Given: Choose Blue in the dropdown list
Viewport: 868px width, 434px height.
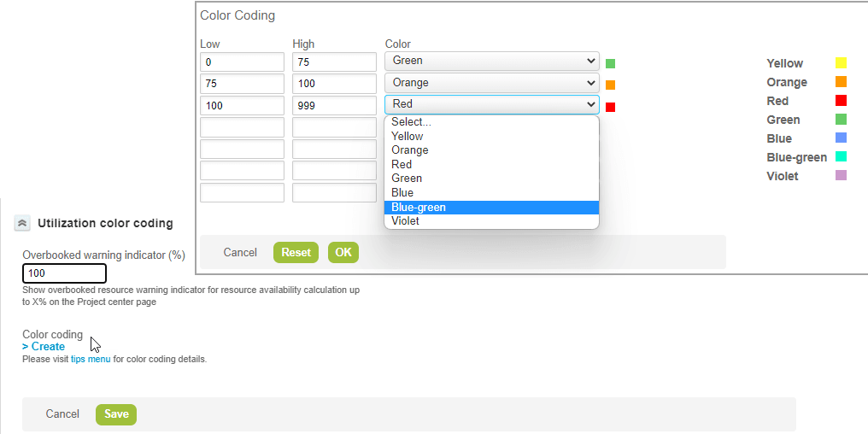Looking at the screenshot, I should tap(491, 192).
